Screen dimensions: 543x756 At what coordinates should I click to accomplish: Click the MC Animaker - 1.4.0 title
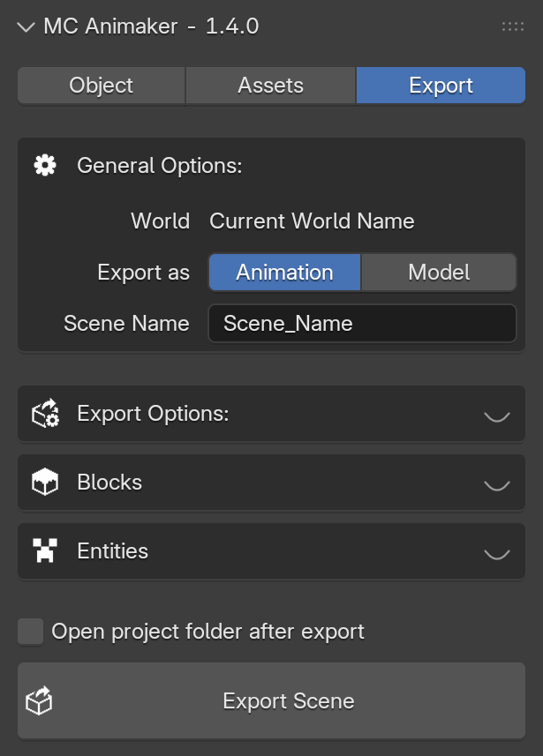pyautogui.click(x=151, y=26)
